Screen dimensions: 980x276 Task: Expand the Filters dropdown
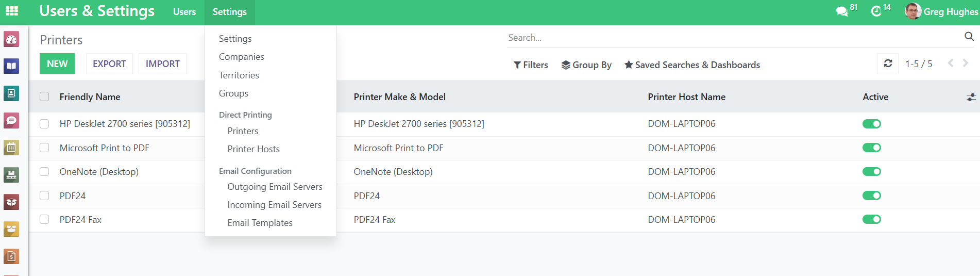click(531, 65)
